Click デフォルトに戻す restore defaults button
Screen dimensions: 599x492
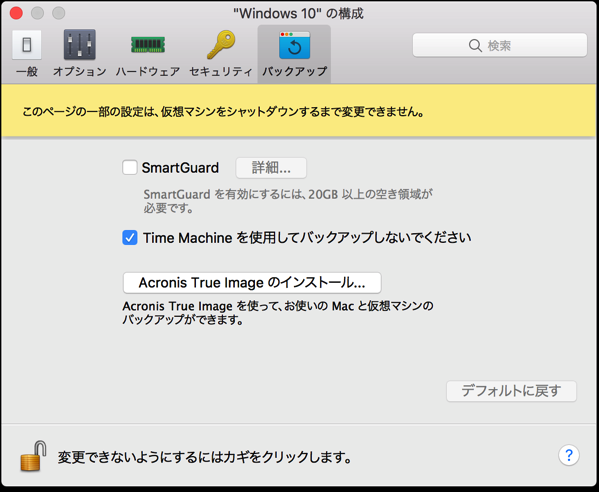tap(511, 391)
